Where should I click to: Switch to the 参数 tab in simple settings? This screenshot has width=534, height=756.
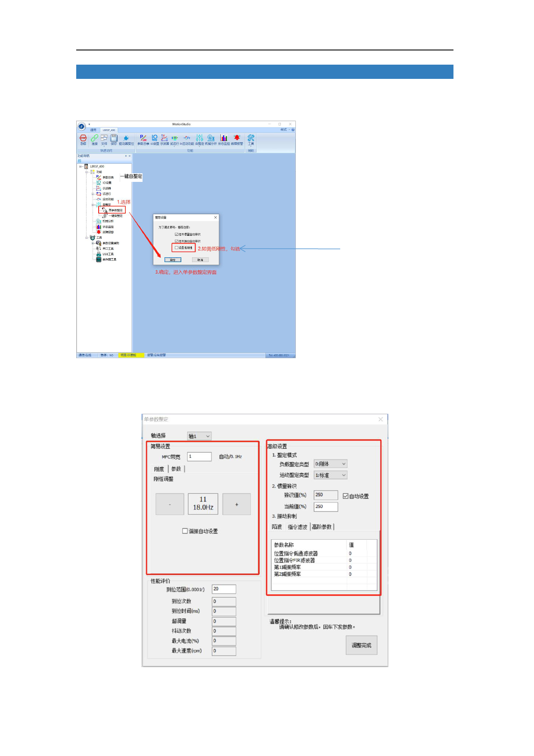[176, 469]
